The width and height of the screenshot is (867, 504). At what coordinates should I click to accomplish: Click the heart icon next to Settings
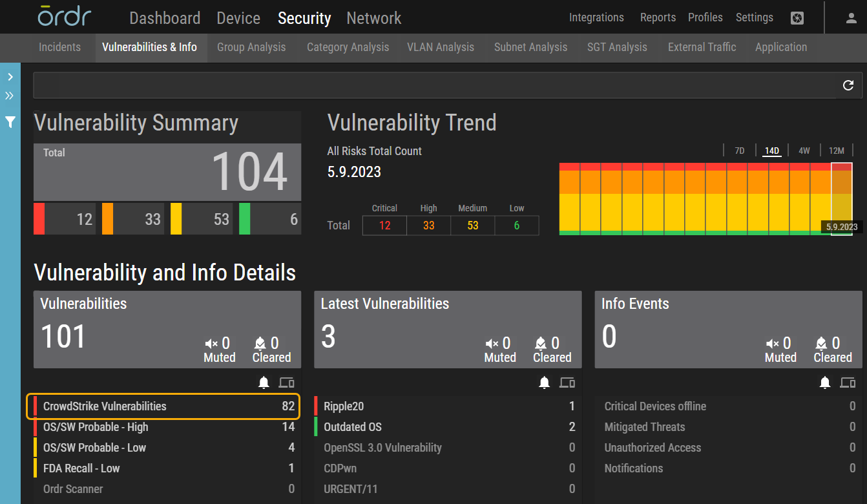pyautogui.click(x=797, y=18)
